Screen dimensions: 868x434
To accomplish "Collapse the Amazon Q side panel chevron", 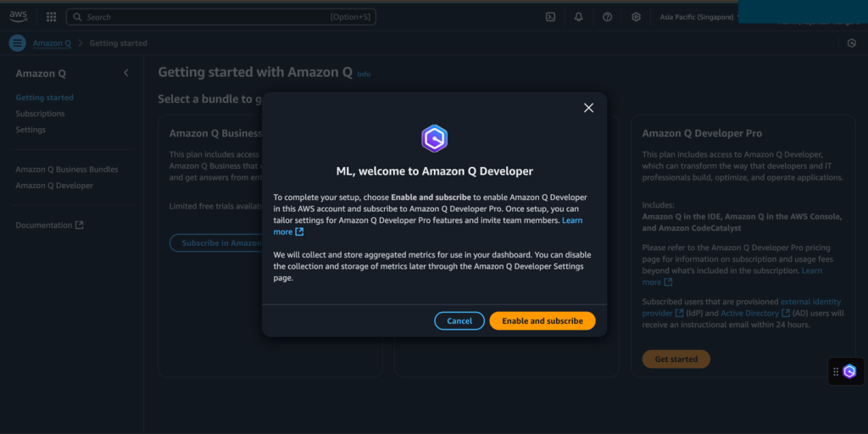I will [x=126, y=73].
